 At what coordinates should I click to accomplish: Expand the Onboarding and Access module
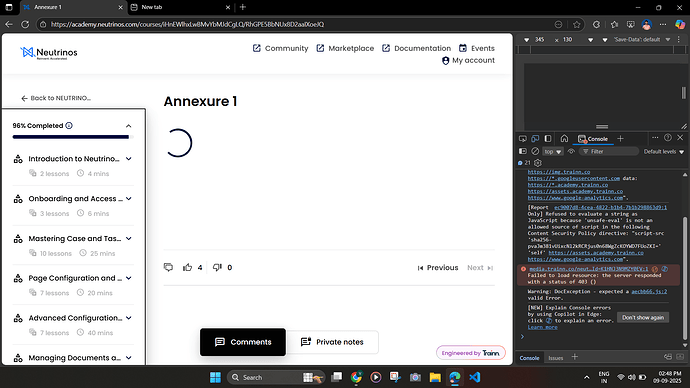(128, 199)
